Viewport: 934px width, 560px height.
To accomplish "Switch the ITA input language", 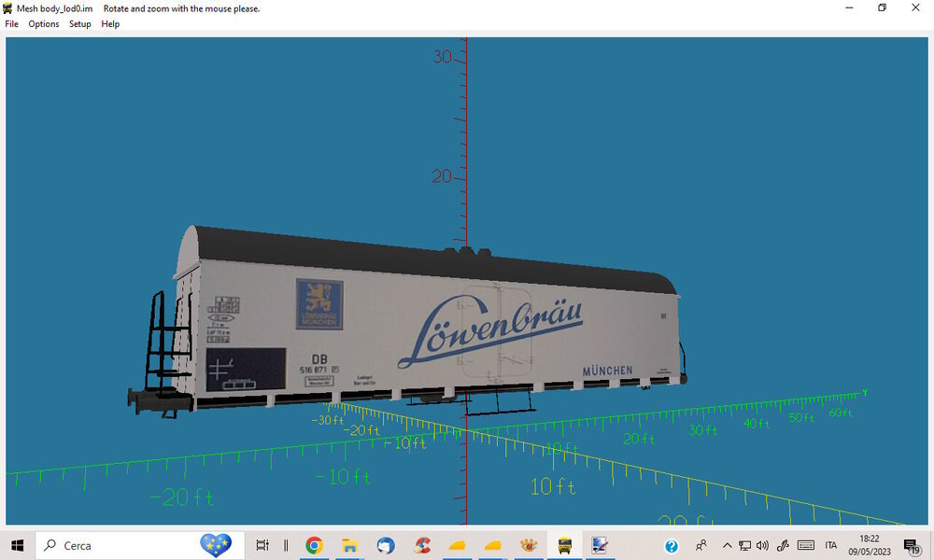I will [x=831, y=545].
